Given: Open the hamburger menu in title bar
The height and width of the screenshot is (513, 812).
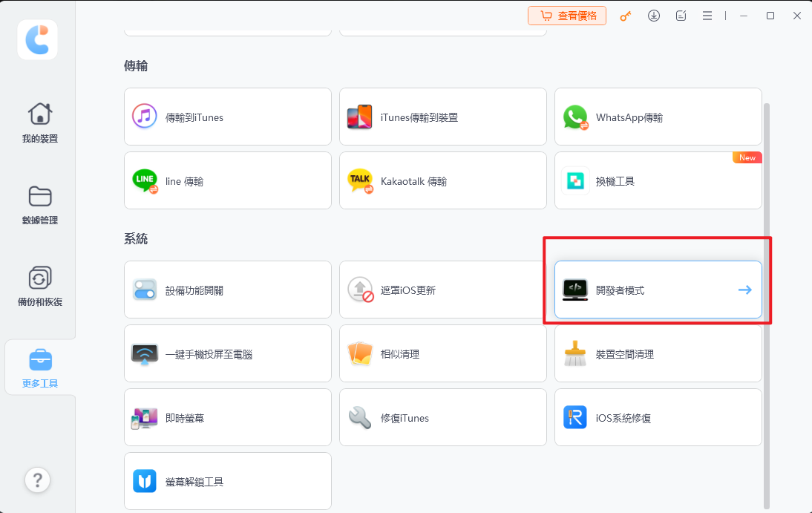Looking at the screenshot, I should [x=707, y=16].
